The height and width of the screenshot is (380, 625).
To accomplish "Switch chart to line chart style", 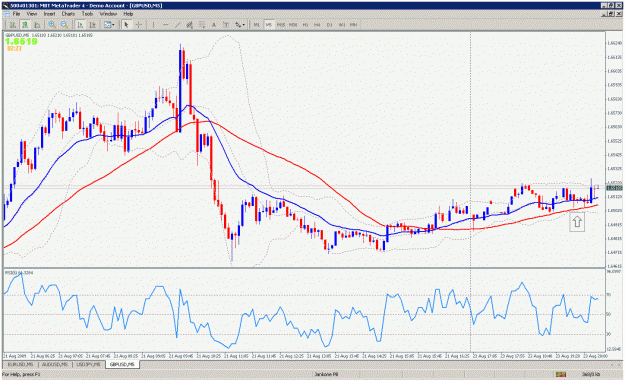I will click(x=37, y=25).
